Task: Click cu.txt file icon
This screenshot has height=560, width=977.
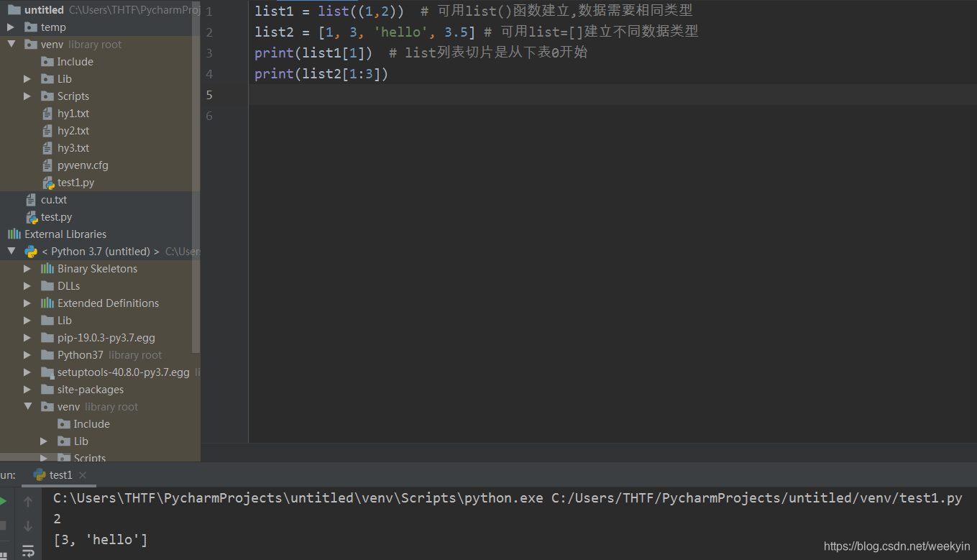Action: pyautogui.click(x=31, y=200)
